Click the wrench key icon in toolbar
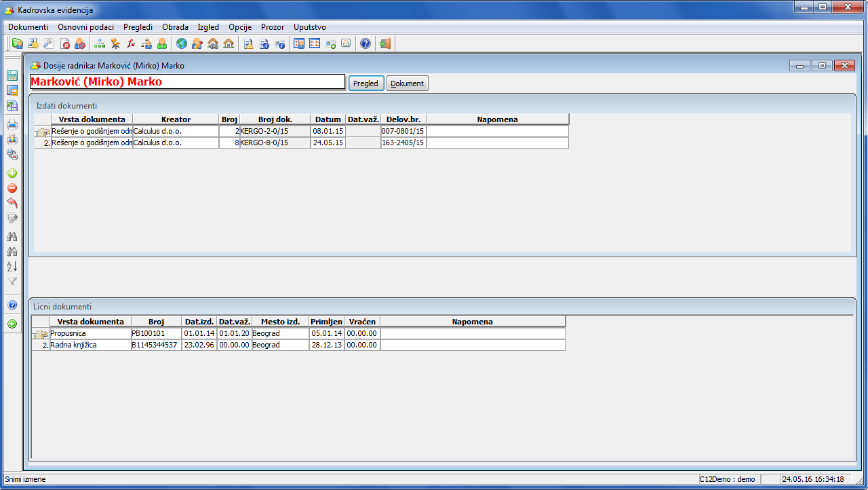The image size is (868, 490). click(48, 44)
